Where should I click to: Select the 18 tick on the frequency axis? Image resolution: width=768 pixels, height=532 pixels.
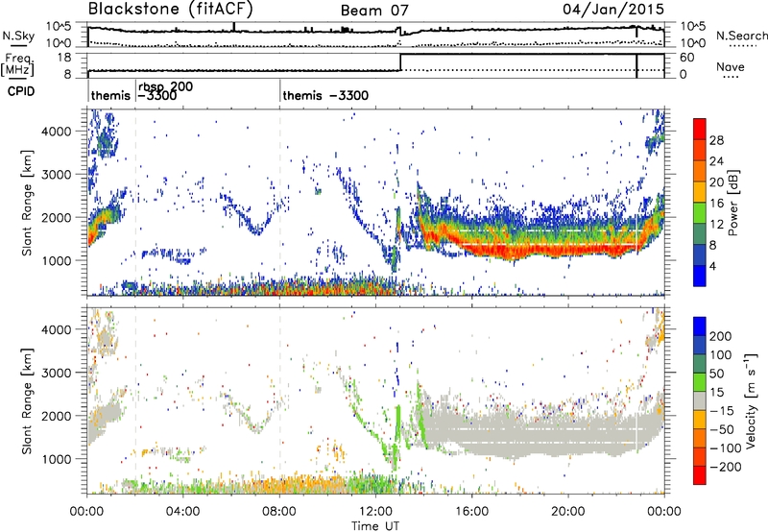pyautogui.click(x=64, y=58)
